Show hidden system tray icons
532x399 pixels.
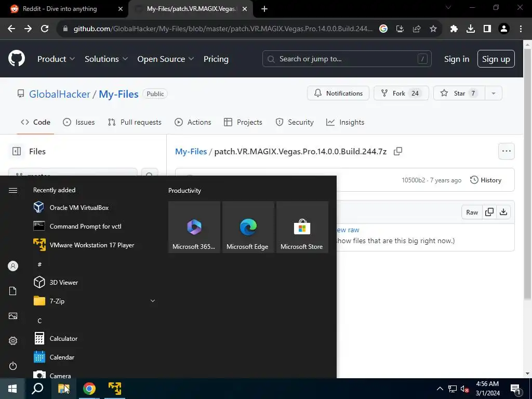tap(440, 389)
